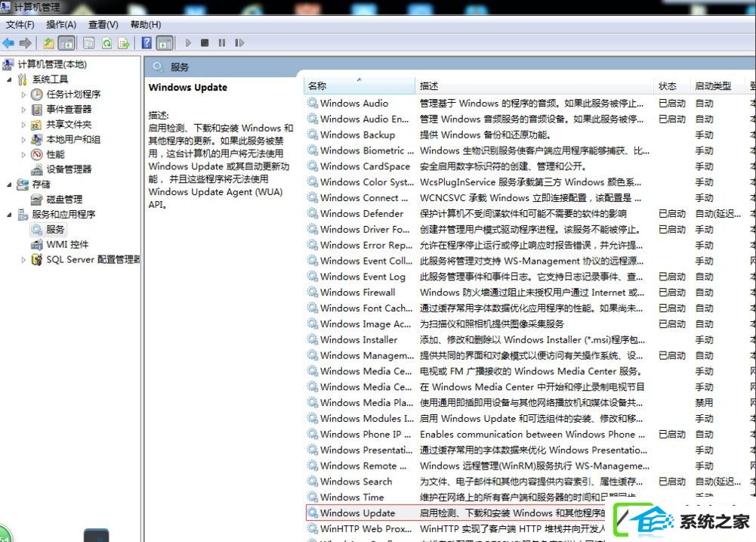Select the WinHTTP Web Prox... service name
756x542 pixels.
[366, 528]
